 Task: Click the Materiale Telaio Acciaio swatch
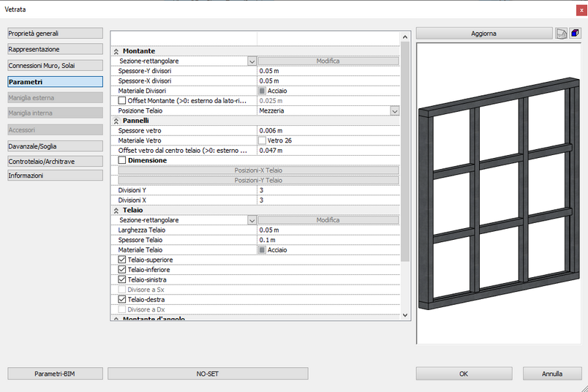[262, 250]
